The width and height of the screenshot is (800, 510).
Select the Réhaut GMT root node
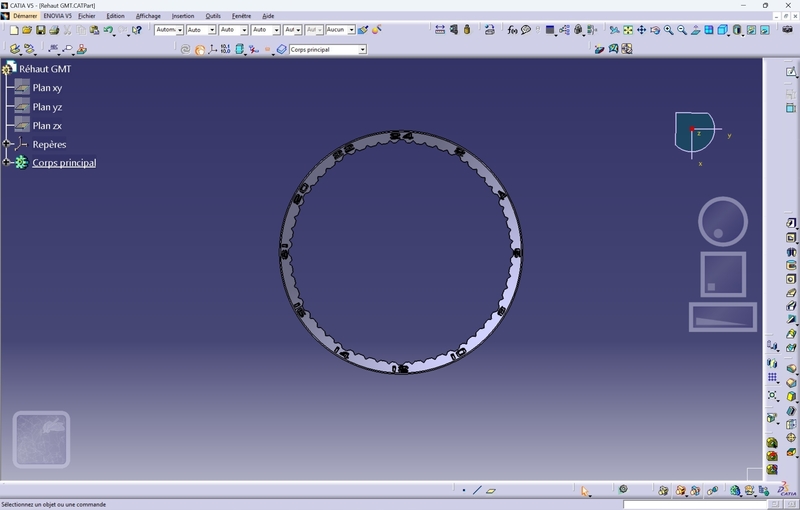(x=45, y=69)
